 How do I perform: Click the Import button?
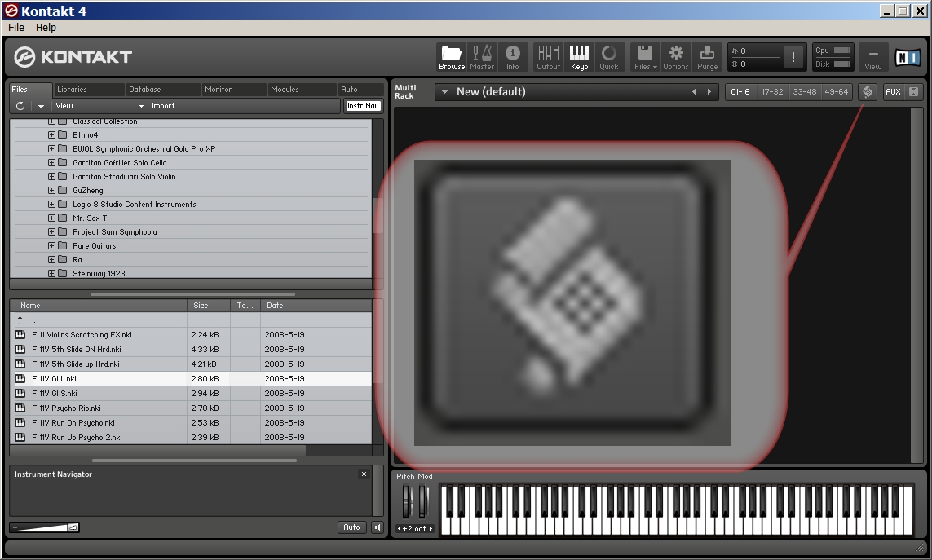coord(163,106)
